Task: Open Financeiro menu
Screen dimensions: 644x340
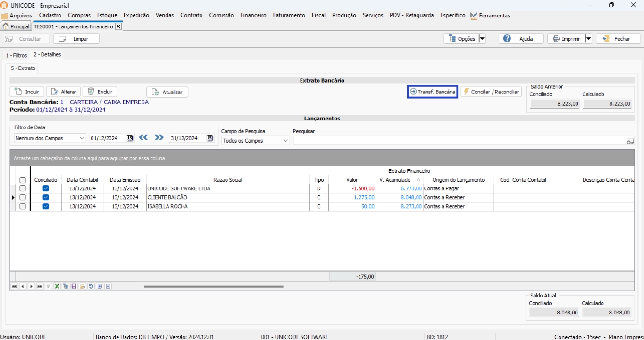Action: click(x=253, y=15)
